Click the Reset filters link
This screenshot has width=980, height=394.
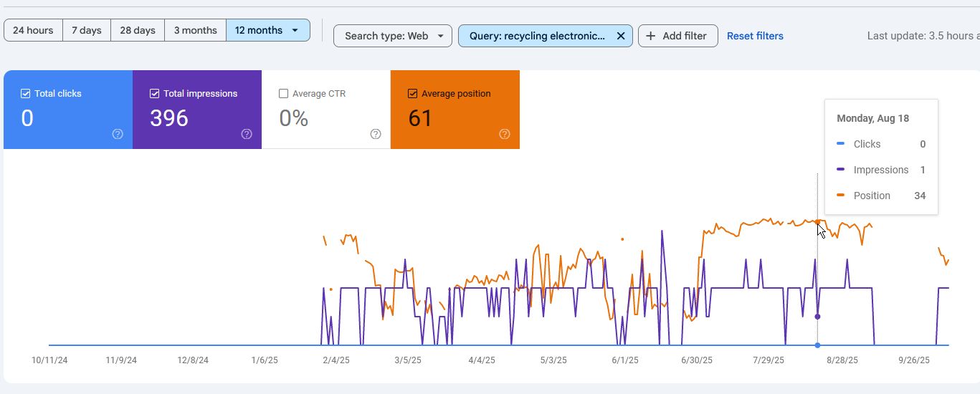pos(755,36)
